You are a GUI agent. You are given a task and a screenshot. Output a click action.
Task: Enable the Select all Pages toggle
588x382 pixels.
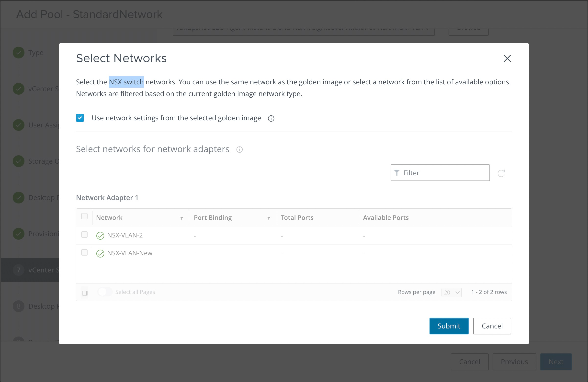pyautogui.click(x=104, y=292)
